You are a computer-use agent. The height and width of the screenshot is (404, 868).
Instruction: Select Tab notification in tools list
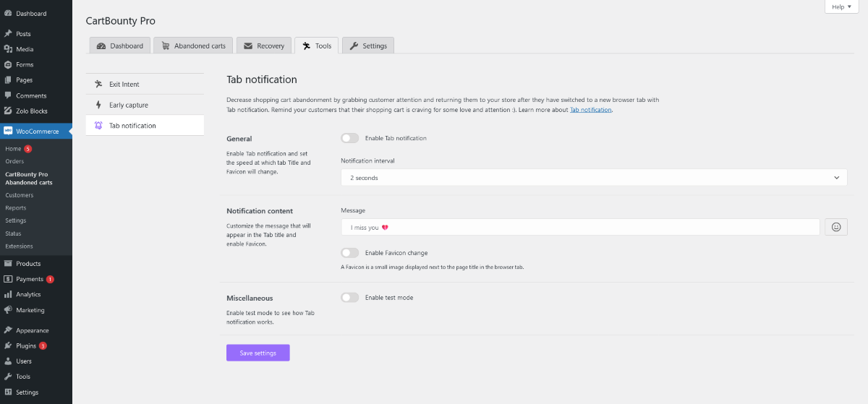145,126
